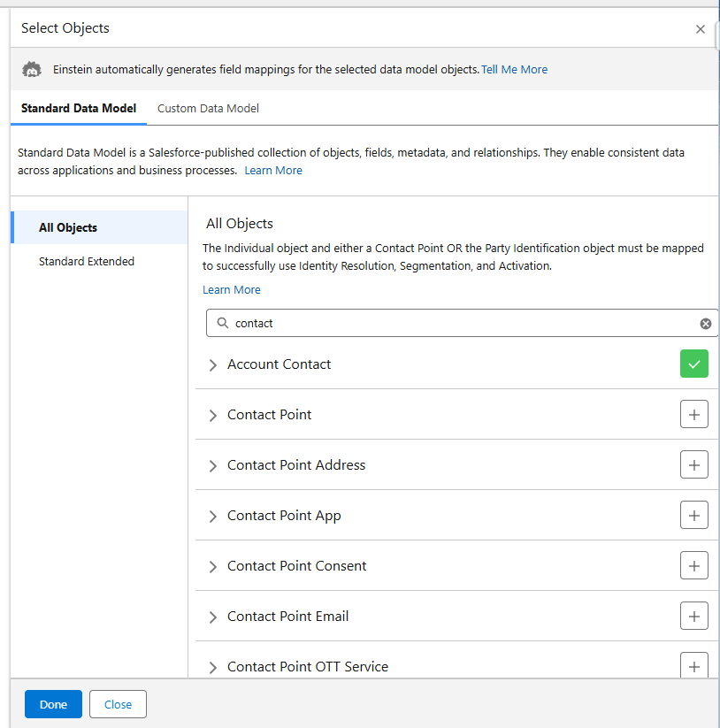Click Contact Point App object name
The width and height of the screenshot is (720, 728).
284,516
